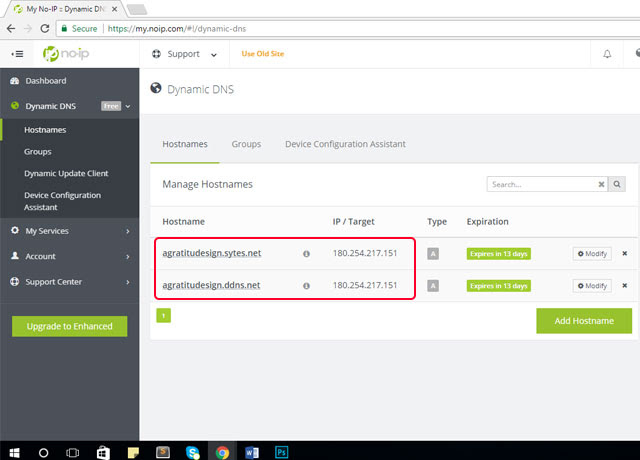Viewport: 640px width, 460px height.
Task: Open Microsoft Word from taskbar
Action: pyautogui.click(x=252, y=452)
